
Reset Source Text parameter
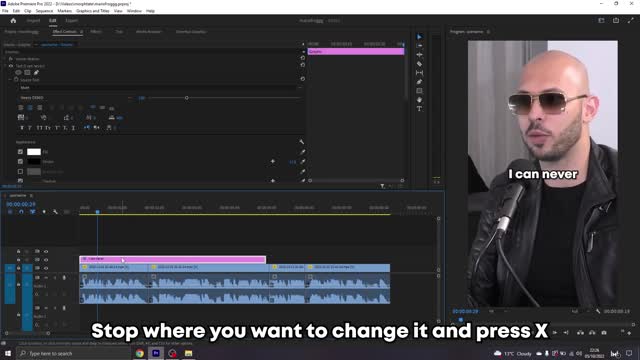click(x=302, y=79)
